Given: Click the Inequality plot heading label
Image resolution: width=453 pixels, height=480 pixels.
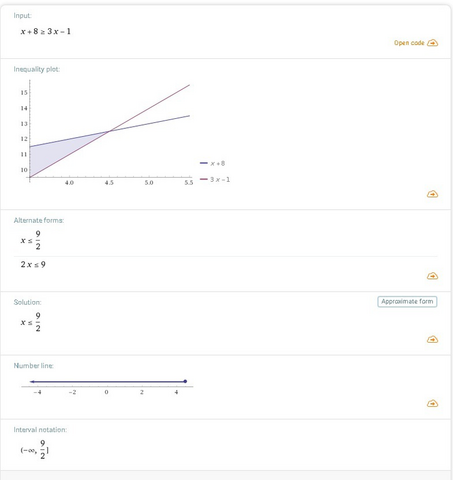Looking at the screenshot, I should 37,69.
